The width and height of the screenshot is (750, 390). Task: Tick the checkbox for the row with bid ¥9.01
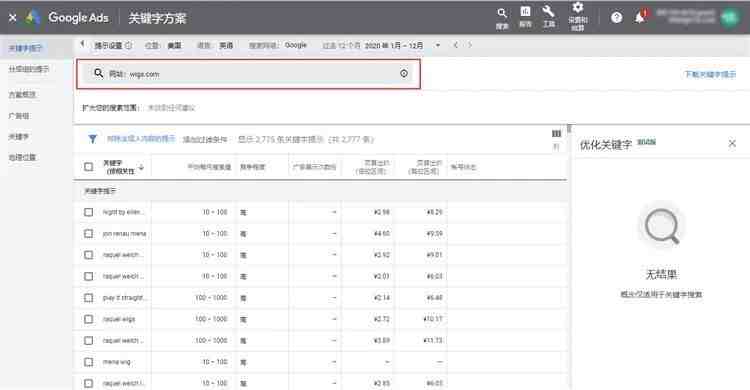click(x=88, y=255)
